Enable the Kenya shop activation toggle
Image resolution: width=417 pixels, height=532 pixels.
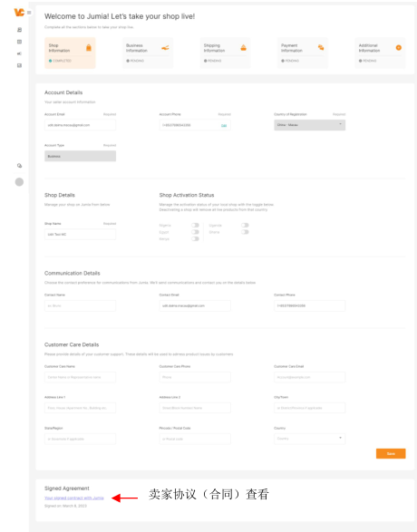point(195,239)
